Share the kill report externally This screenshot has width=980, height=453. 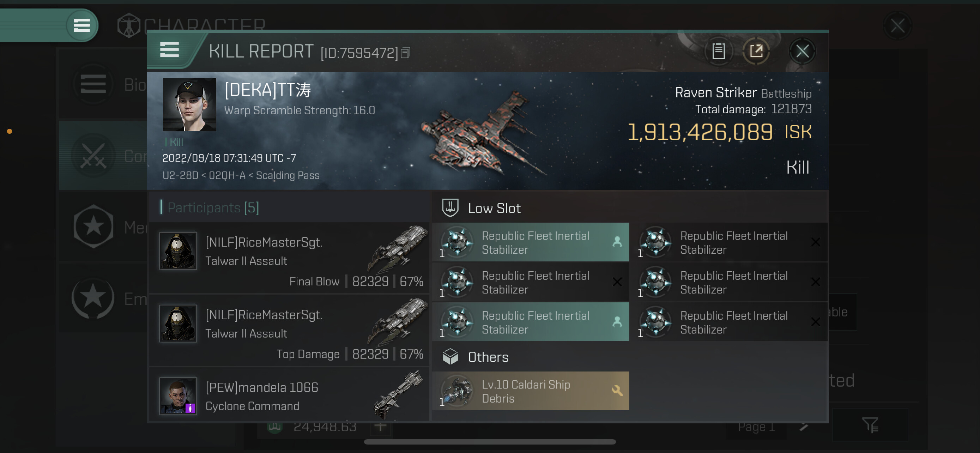point(756,51)
